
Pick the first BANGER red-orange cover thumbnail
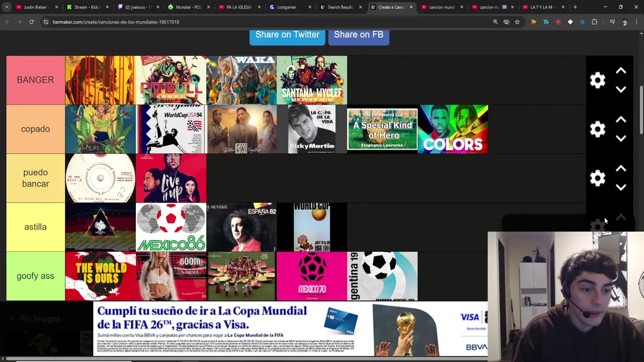click(101, 80)
